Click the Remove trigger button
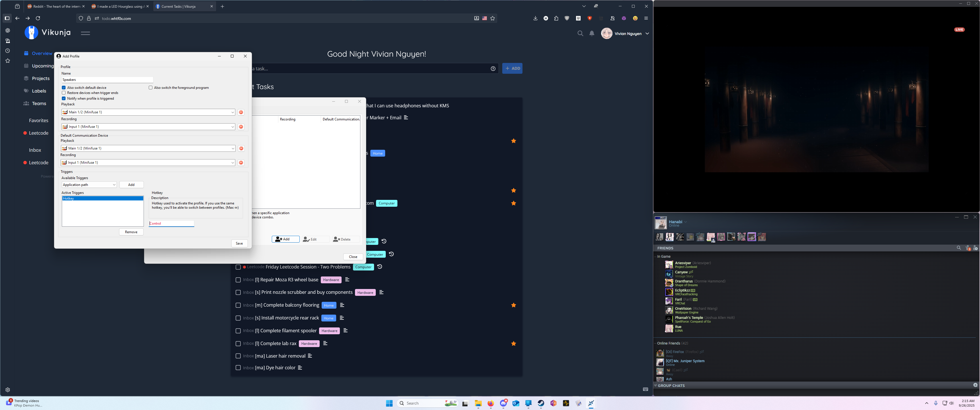The height and width of the screenshot is (410, 980). coord(131,232)
